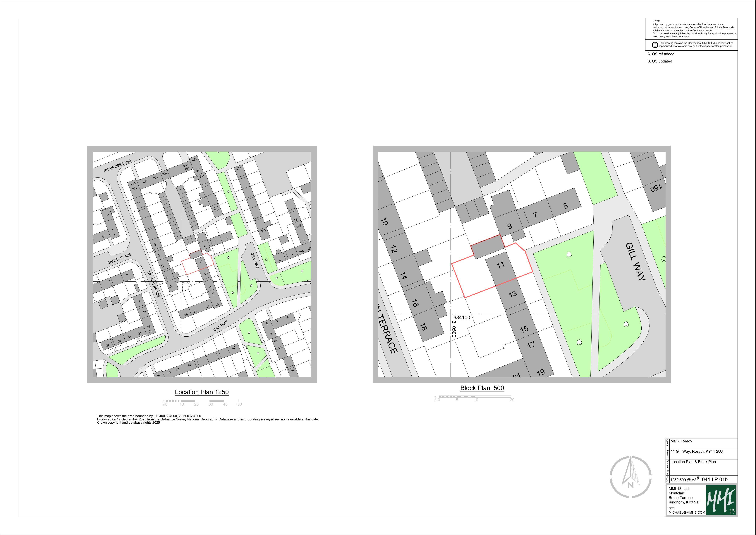Click the copyright C symbol in notes box
Viewport: 756px width, 535px height.
(x=655, y=45)
